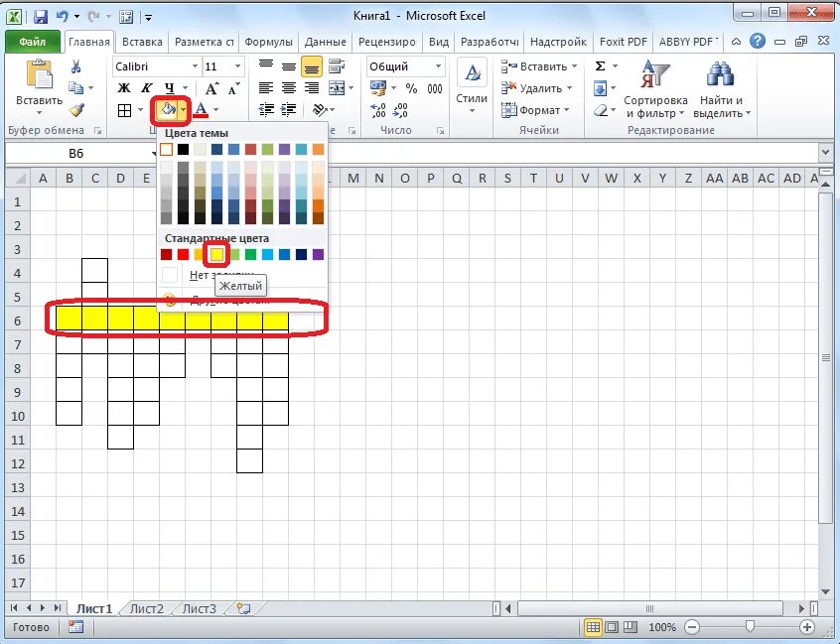The height and width of the screenshot is (644, 840).
Task: Click the decrease decimal icon
Action: pyautogui.click(x=400, y=110)
